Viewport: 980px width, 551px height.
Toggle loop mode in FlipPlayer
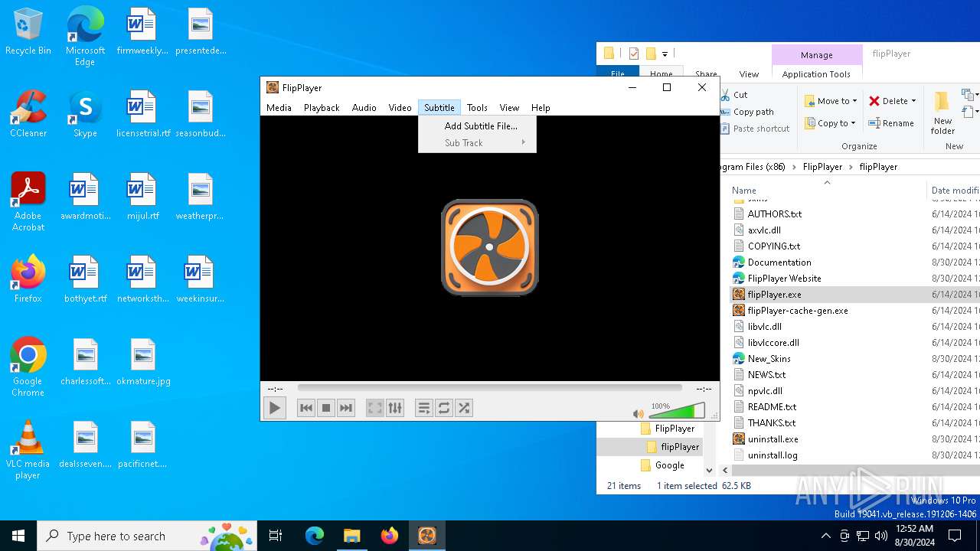coord(444,408)
